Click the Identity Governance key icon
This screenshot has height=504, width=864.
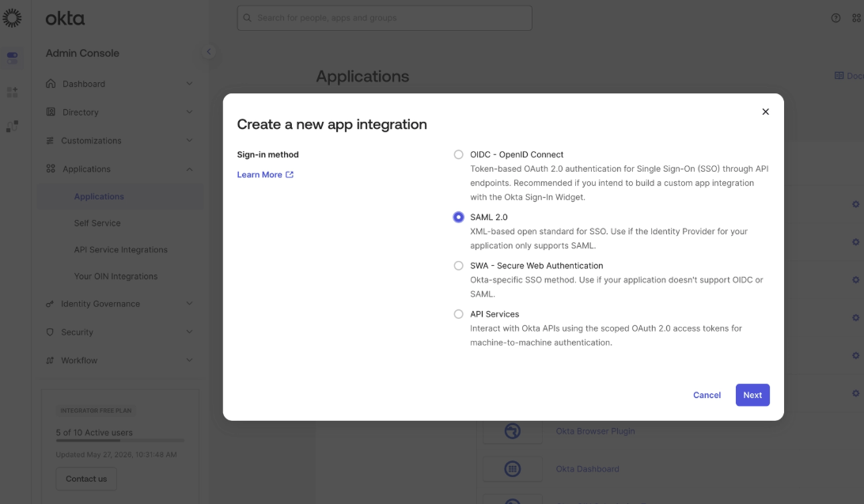(50, 304)
